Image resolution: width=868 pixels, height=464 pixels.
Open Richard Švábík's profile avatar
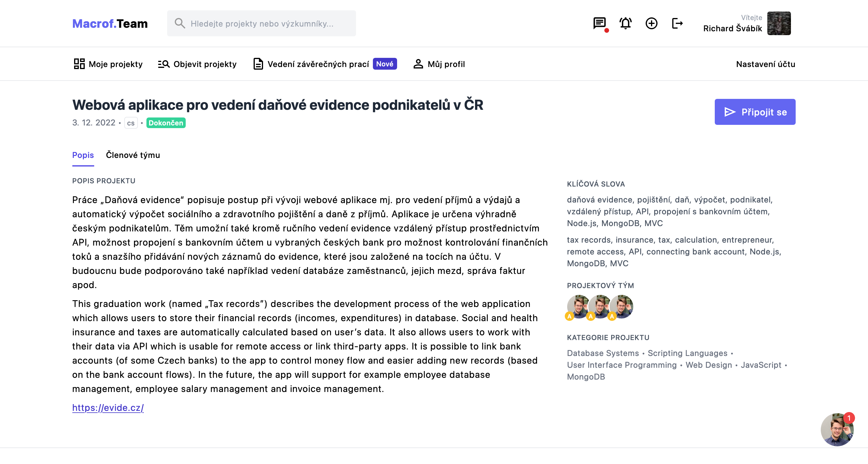click(779, 23)
